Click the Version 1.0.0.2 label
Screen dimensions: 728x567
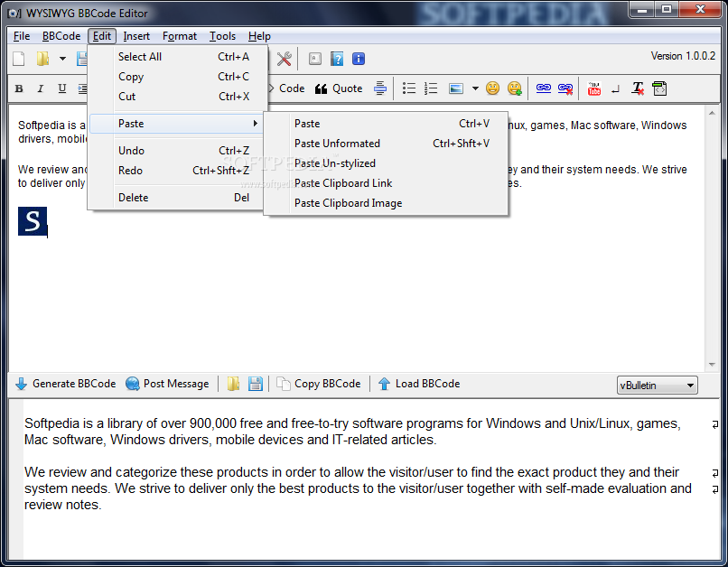pyautogui.click(x=683, y=56)
